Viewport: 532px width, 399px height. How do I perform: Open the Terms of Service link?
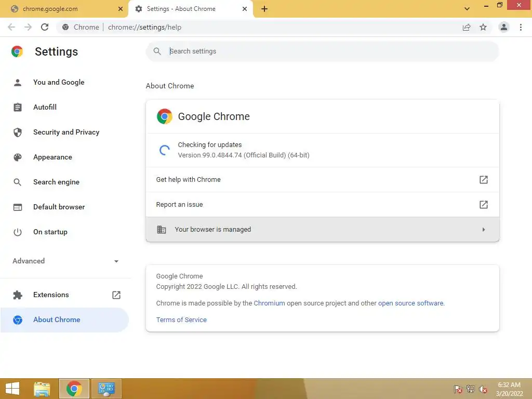coord(181,320)
